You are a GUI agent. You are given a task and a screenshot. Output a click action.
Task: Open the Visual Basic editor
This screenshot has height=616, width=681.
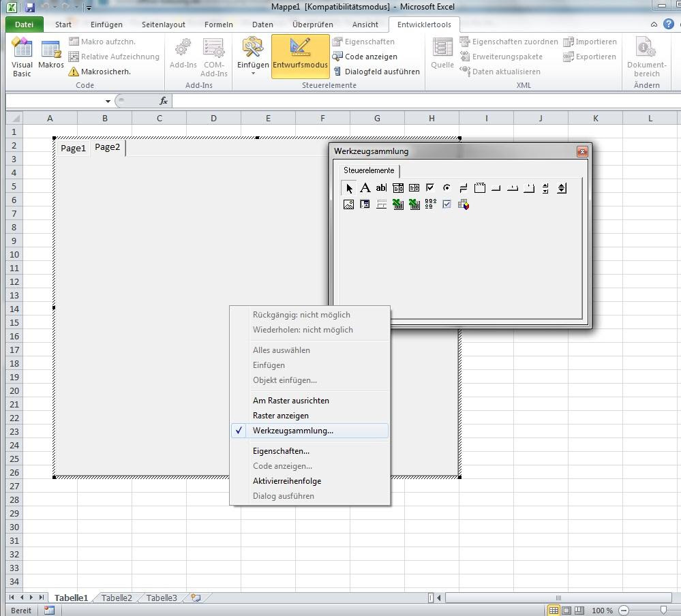(x=22, y=57)
